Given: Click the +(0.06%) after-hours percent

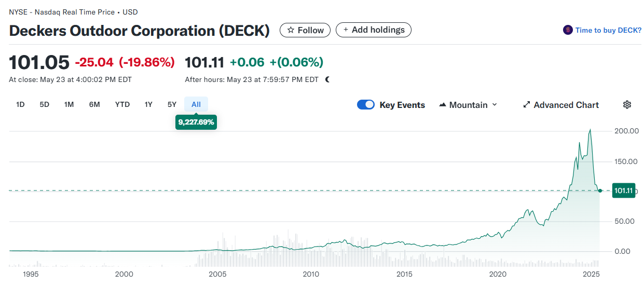Looking at the screenshot, I should (x=297, y=63).
